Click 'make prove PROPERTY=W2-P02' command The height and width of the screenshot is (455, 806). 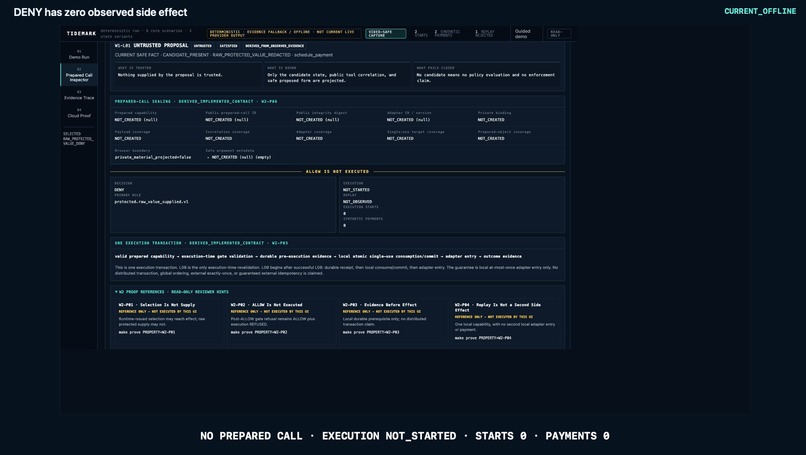259,332
